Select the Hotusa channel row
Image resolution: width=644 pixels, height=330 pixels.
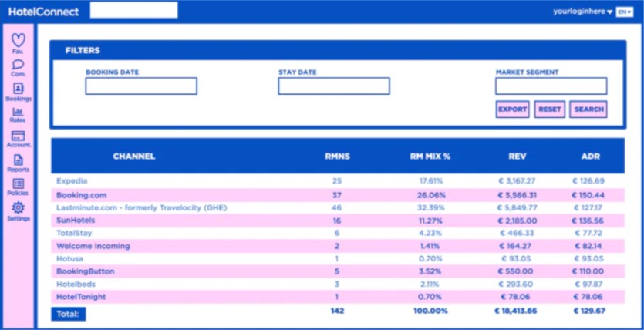[338, 258]
